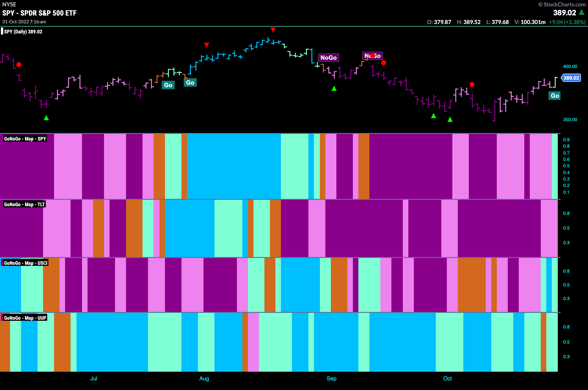
Task: Click the GoNoGo - Map - USCI panel label
Action: [x=26, y=263]
